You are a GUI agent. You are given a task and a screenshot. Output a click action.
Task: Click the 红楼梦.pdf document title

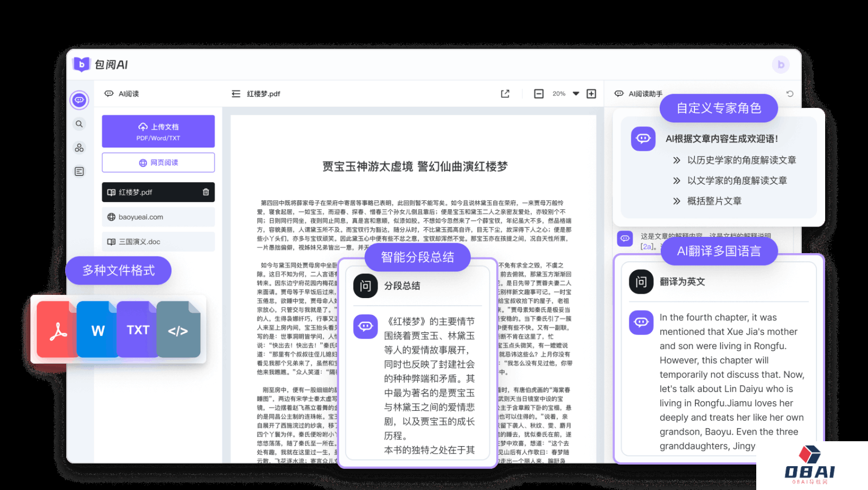264,94
